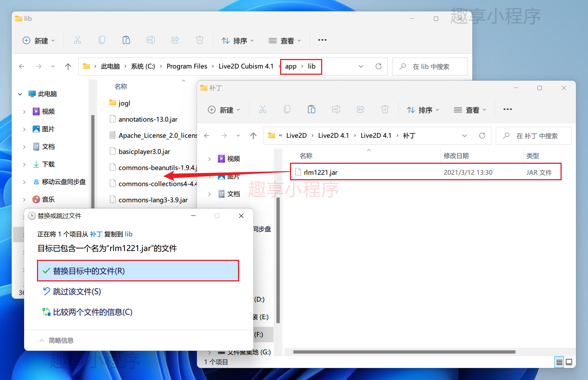The width and height of the screenshot is (588, 380).
Task: Click the Share icon in 补丁 window toolbar
Action: 361,109
